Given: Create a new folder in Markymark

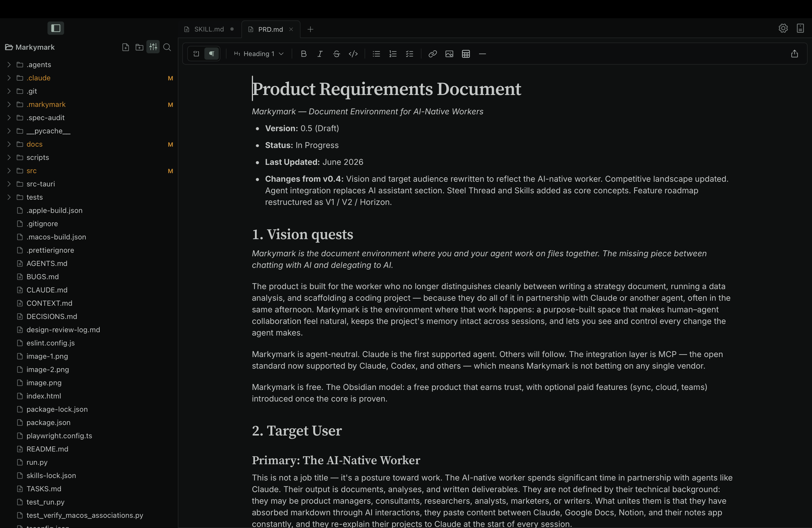Looking at the screenshot, I should (139, 47).
